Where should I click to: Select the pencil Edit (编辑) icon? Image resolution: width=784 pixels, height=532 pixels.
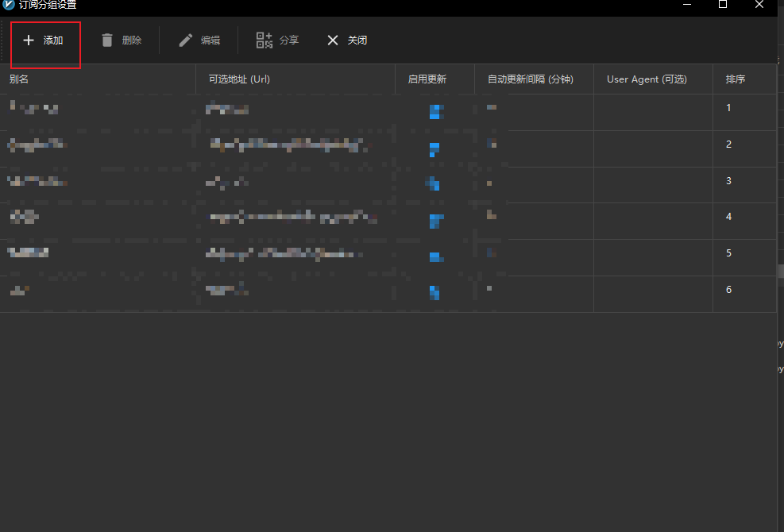click(x=186, y=40)
